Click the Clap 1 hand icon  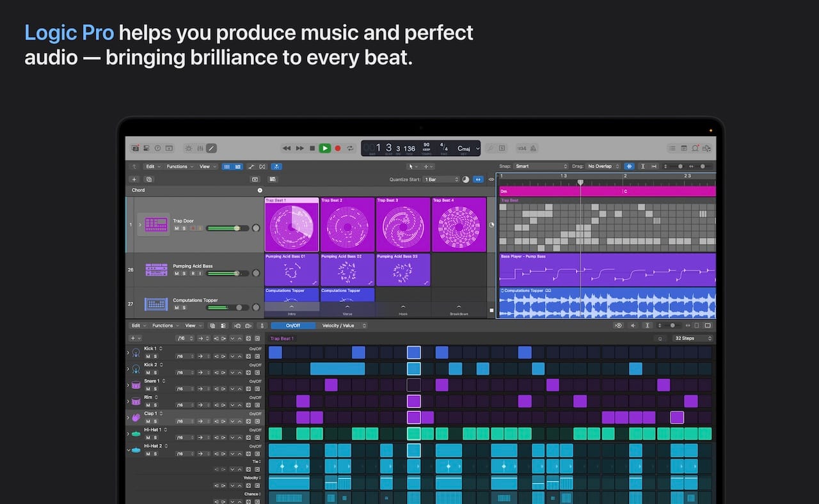tap(136, 418)
